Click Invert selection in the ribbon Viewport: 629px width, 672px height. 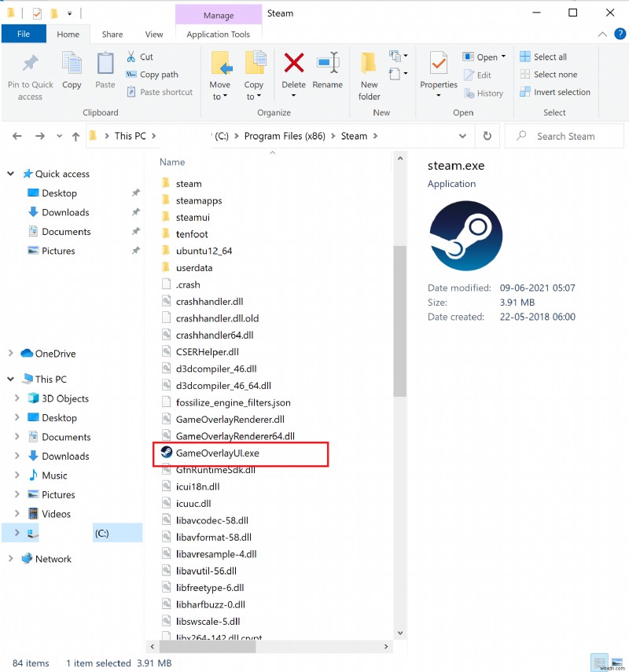coord(555,92)
